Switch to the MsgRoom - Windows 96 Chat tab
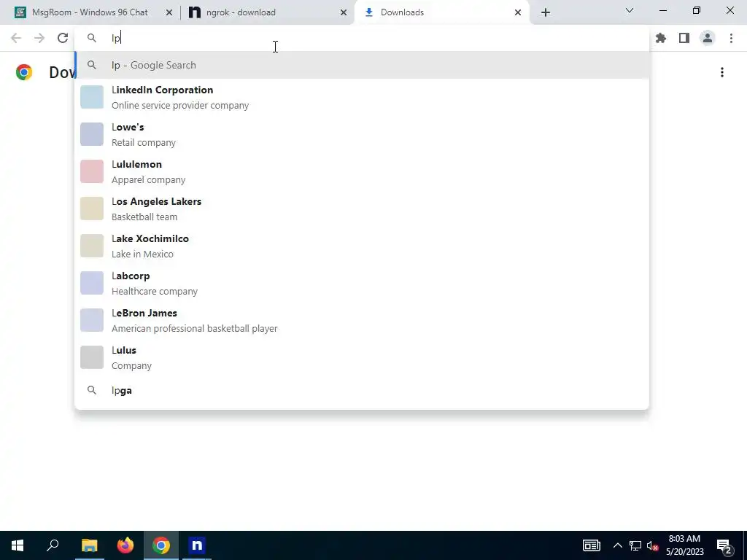This screenshot has width=747, height=560. click(90, 12)
